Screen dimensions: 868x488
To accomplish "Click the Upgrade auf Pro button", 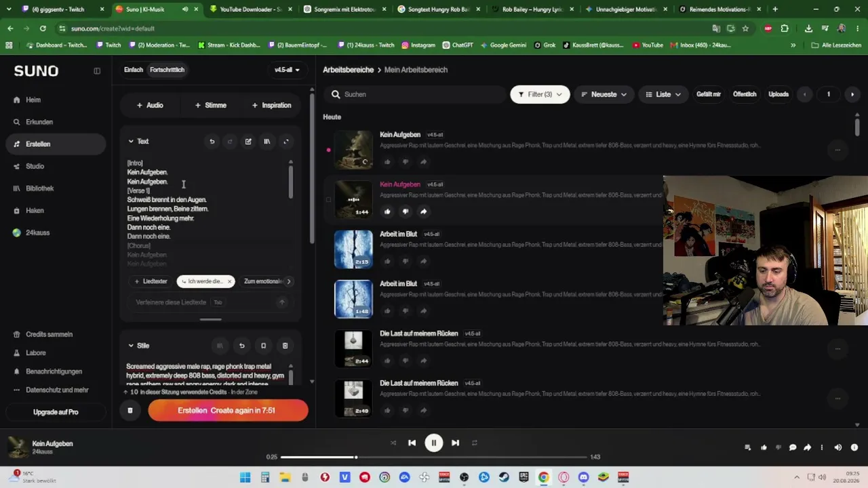I will 56,412.
